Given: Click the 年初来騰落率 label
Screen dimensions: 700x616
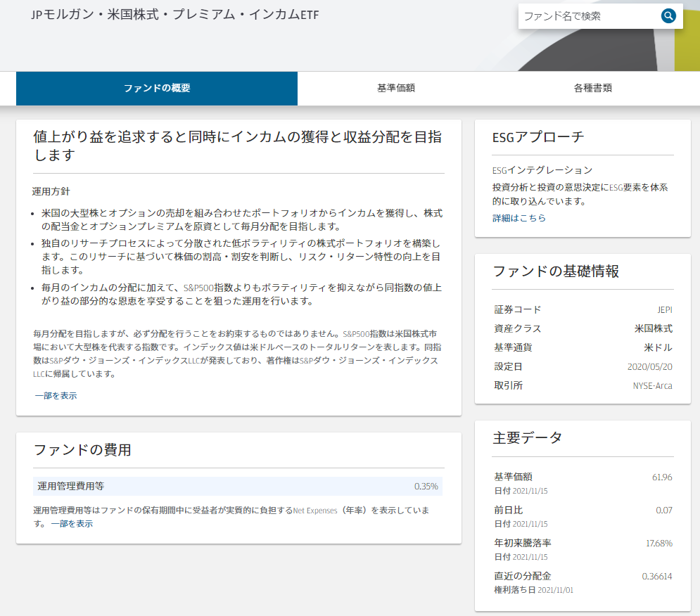Looking at the screenshot, I should coord(522,544).
